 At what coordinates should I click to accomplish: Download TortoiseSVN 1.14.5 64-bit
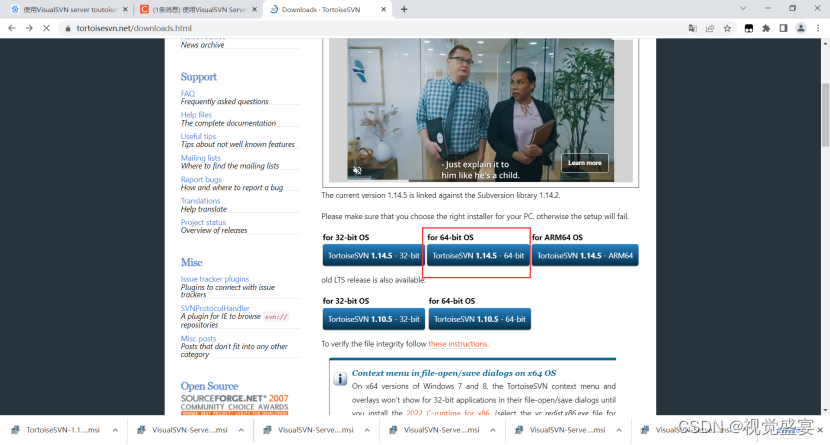click(478, 256)
